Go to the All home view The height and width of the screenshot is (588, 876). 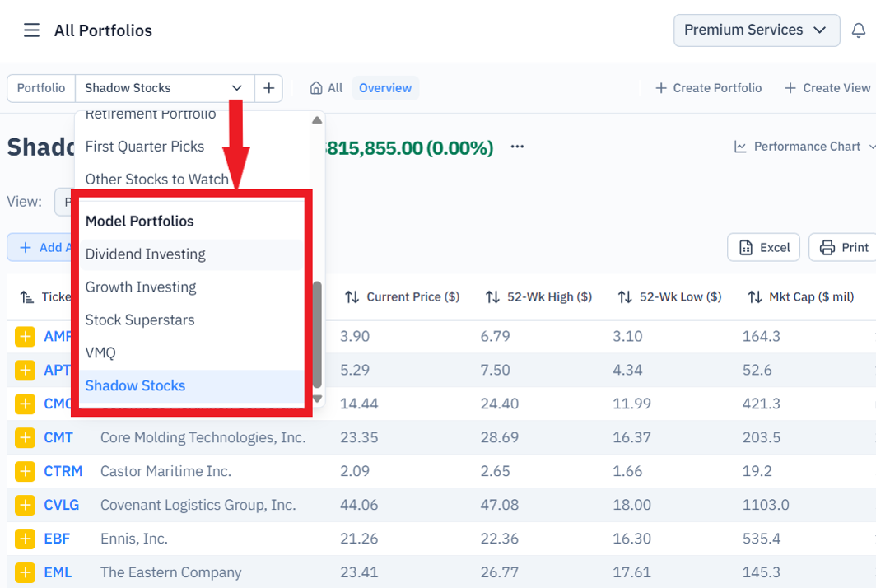click(x=326, y=88)
